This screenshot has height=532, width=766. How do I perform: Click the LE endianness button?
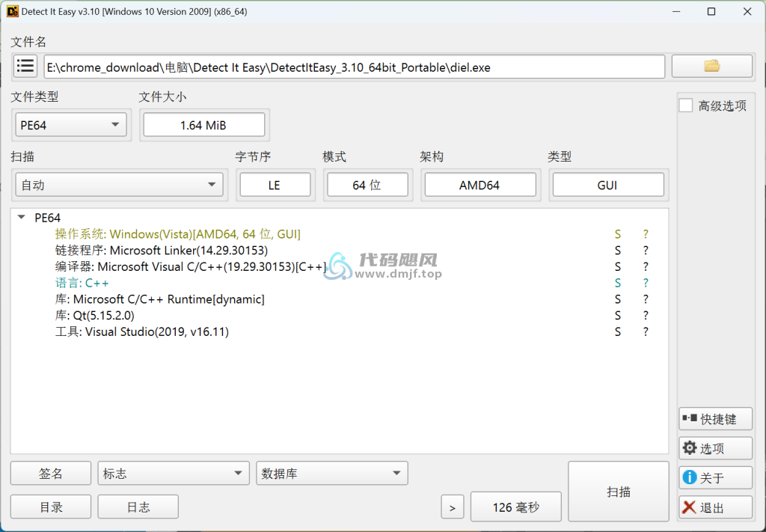click(x=275, y=185)
